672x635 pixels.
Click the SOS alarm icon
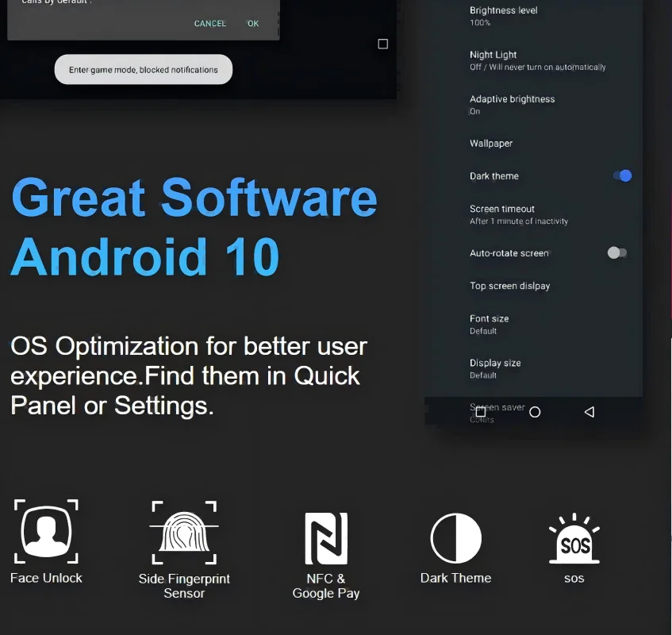coord(574,538)
